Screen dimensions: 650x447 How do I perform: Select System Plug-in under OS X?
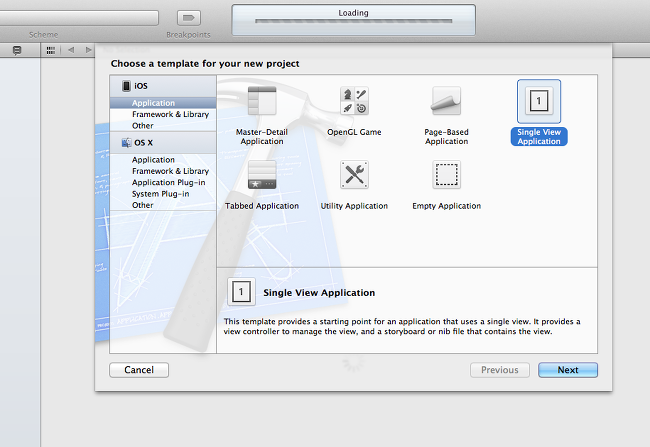163,194
